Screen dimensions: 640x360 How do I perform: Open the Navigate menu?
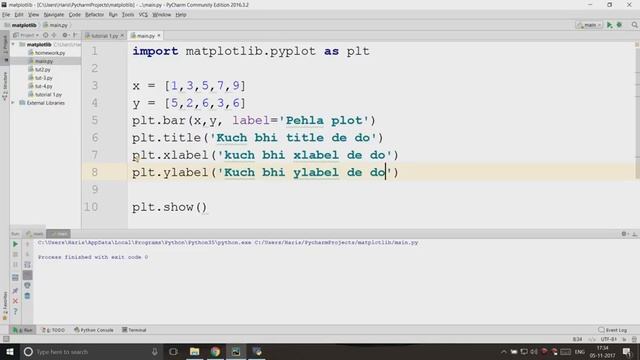[54, 15]
